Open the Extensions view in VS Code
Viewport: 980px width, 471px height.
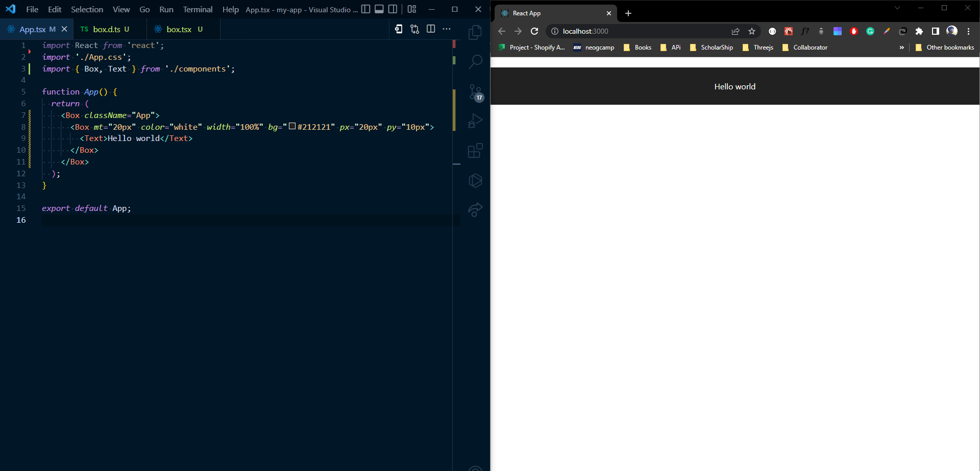(x=475, y=151)
